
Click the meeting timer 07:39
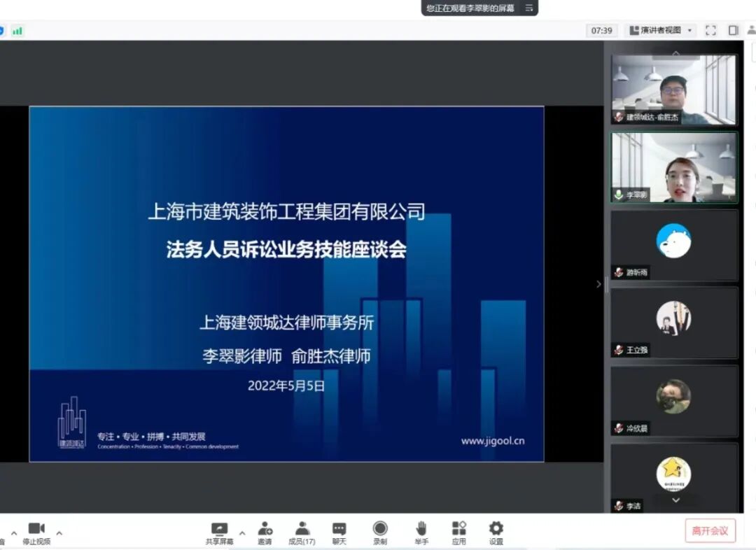pos(602,31)
